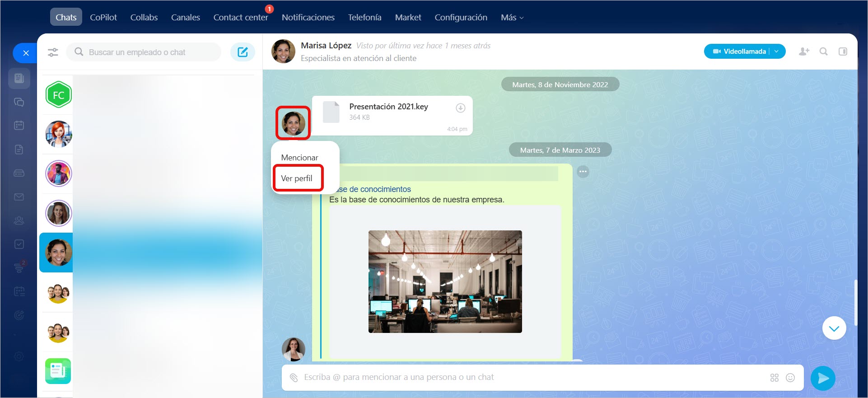Select Ver perfil from context menu
868x398 pixels.
point(297,178)
